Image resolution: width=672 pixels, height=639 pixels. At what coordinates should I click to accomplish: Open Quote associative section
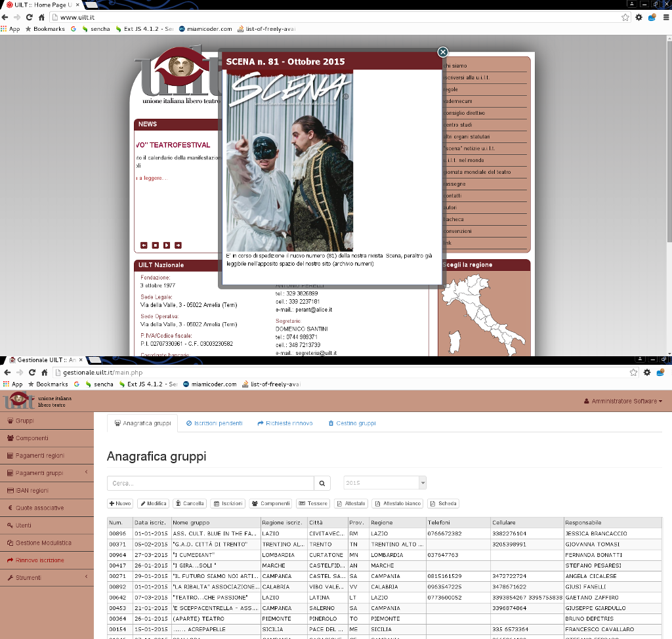(47, 508)
